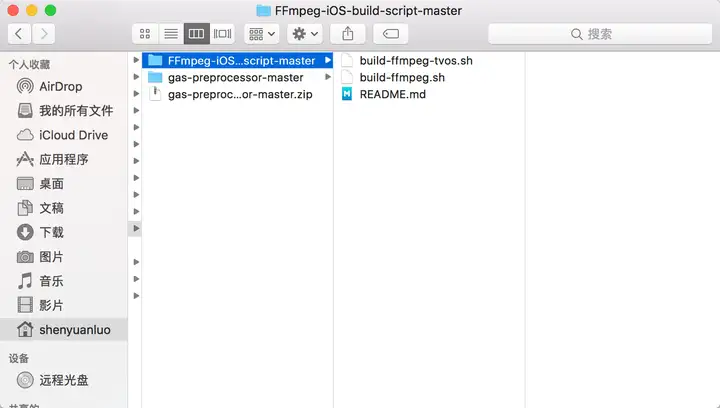Select the README.md file
Viewport: 720px width, 408px height.
tap(429, 94)
